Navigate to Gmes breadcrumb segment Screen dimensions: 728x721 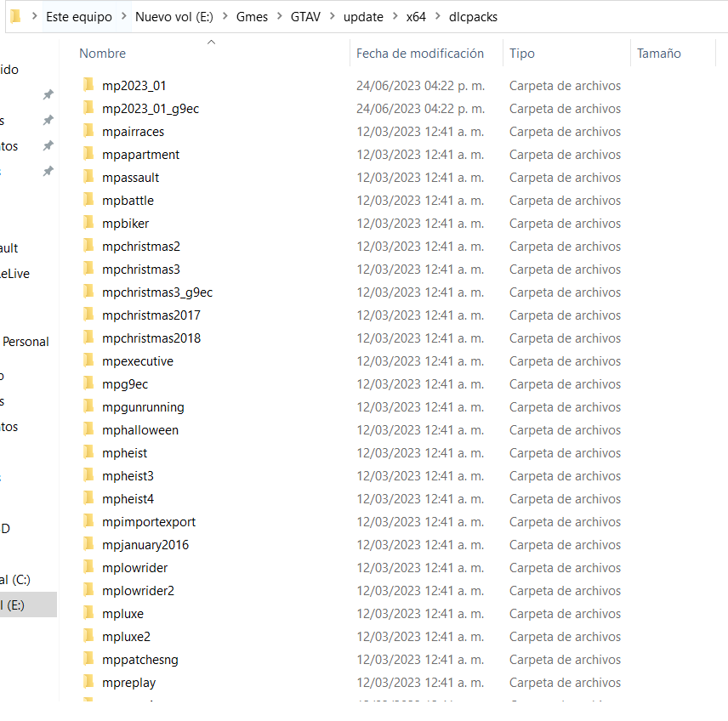[x=252, y=17]
